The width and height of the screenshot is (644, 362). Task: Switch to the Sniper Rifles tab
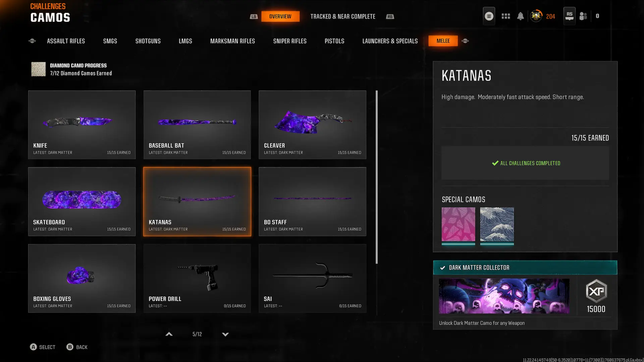(x=289, y=41)
